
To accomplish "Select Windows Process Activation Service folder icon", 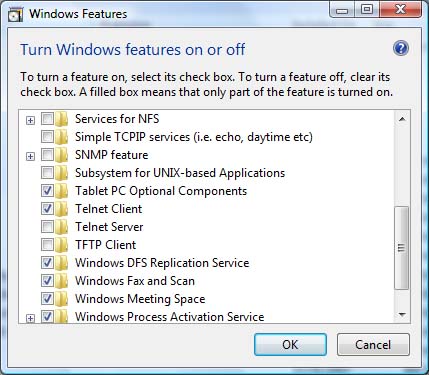I will 61,316.
